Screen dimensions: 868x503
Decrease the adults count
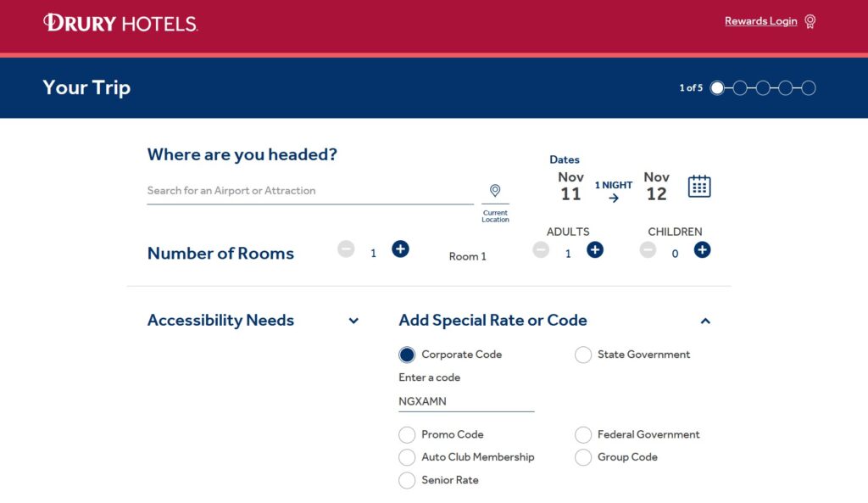pyautogui.click(x=541, y=250)
